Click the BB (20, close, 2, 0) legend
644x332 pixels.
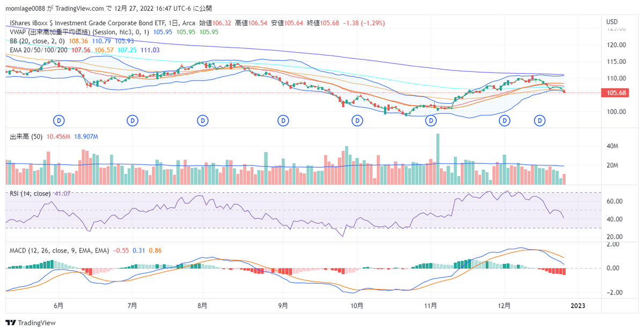pos(37,40)
